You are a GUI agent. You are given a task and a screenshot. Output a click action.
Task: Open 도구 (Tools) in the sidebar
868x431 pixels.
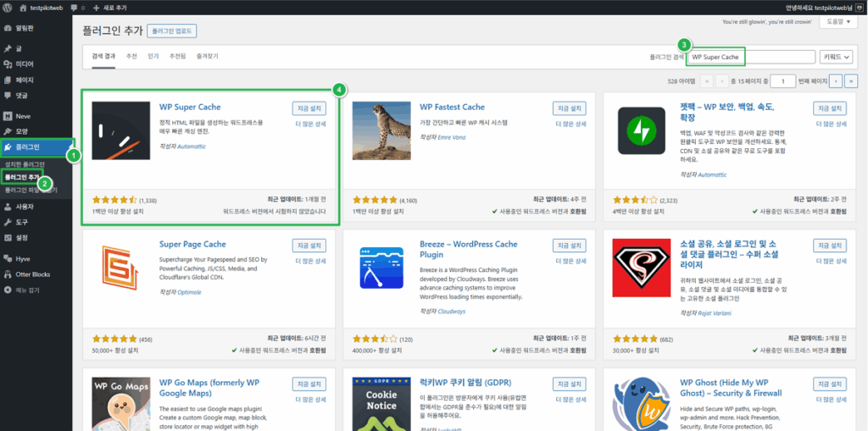click(x=21, y=222)
